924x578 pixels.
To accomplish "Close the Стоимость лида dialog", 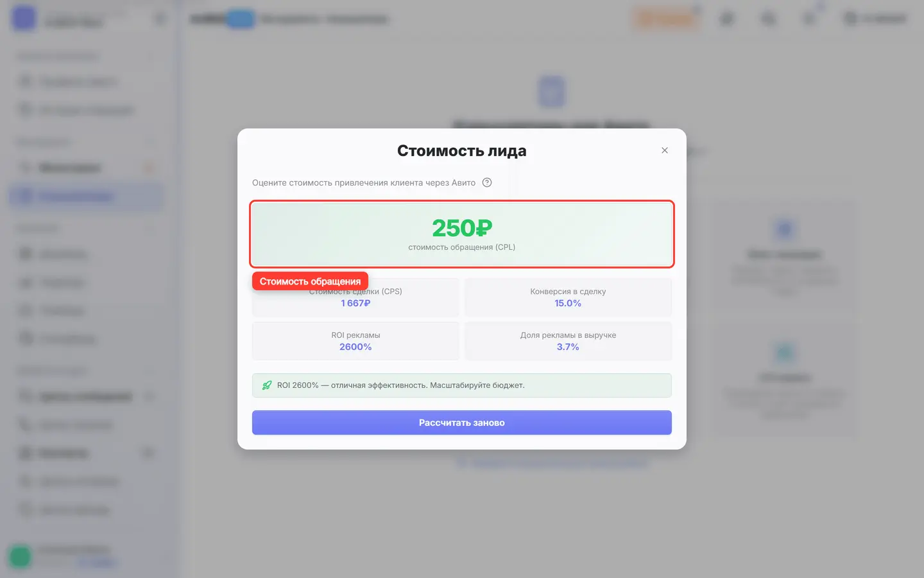I will pyautogui.click(x=665, y=150).
